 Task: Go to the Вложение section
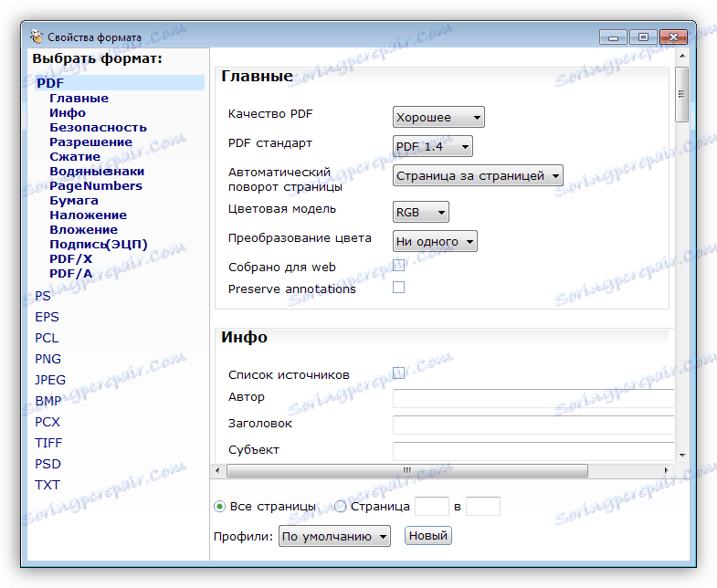84,230
